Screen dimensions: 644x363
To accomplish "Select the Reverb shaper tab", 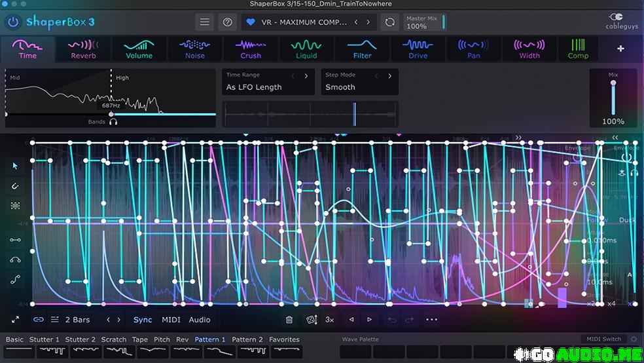I will pos(83,49).
